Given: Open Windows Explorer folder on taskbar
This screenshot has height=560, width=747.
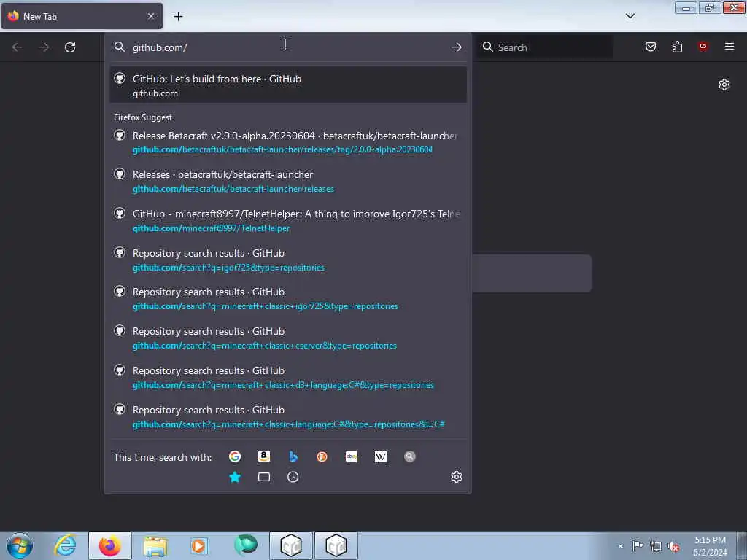Looking at the screenshot, I should point(155,545).
